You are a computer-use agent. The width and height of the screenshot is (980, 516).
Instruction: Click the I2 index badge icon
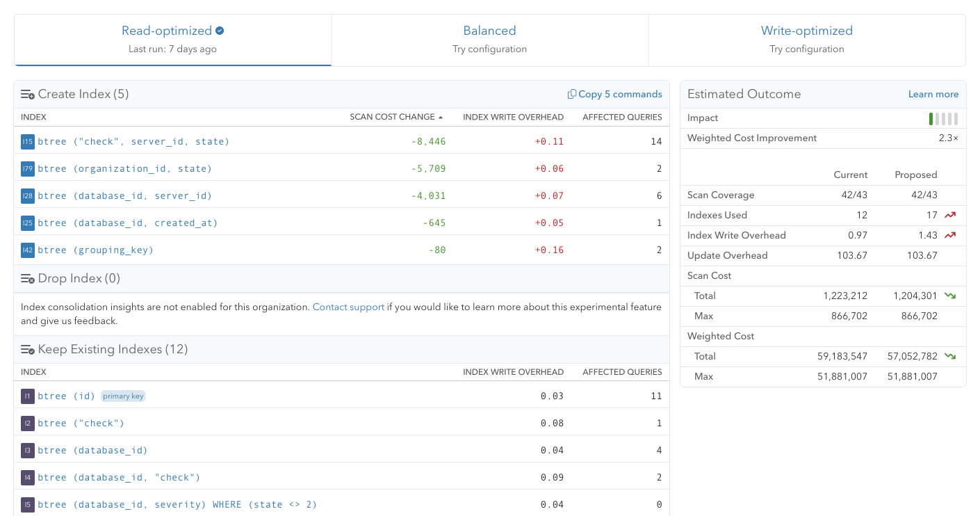[28, 424]
